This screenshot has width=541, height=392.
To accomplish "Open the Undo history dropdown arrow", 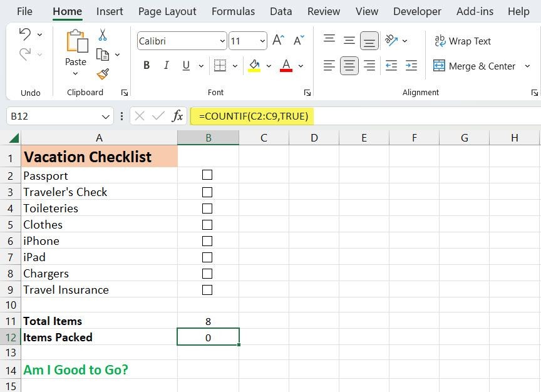I will click(39, 34).
